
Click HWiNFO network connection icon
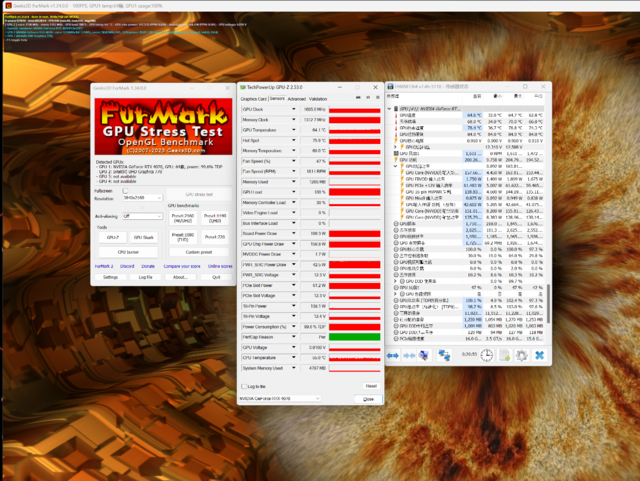pyautogui.click(x=444, y=355)
